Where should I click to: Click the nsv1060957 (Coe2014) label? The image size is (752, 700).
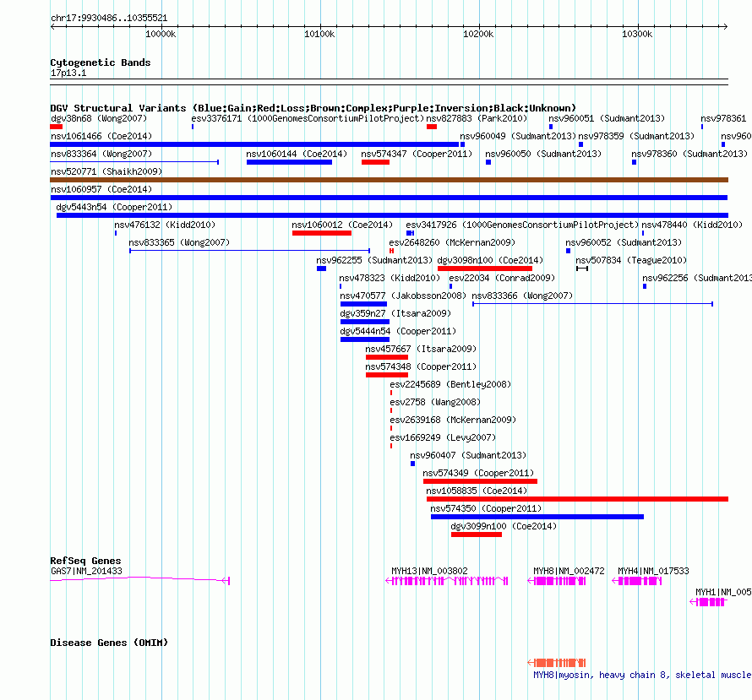(101, 189)
